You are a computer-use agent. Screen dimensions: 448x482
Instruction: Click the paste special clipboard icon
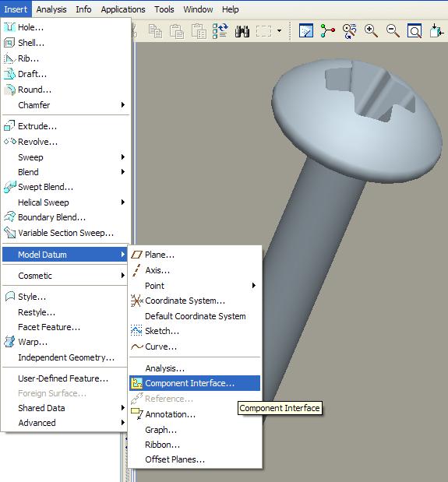coord(199,31)
